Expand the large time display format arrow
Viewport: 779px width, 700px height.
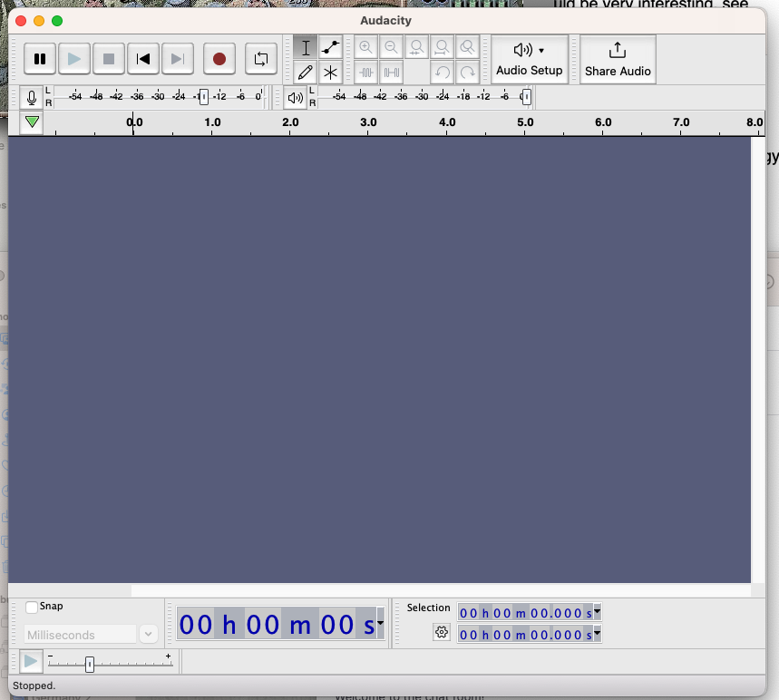coord(381,623)
